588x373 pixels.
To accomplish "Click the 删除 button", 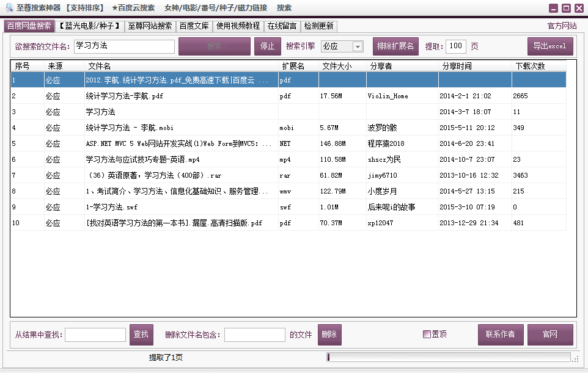I will coord(329,335).
